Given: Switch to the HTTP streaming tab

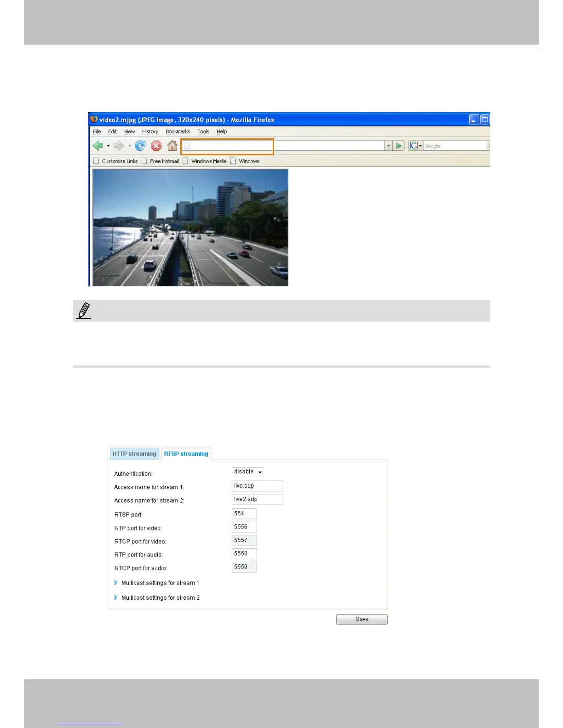Looking at the screenshot, I should 134,454.
